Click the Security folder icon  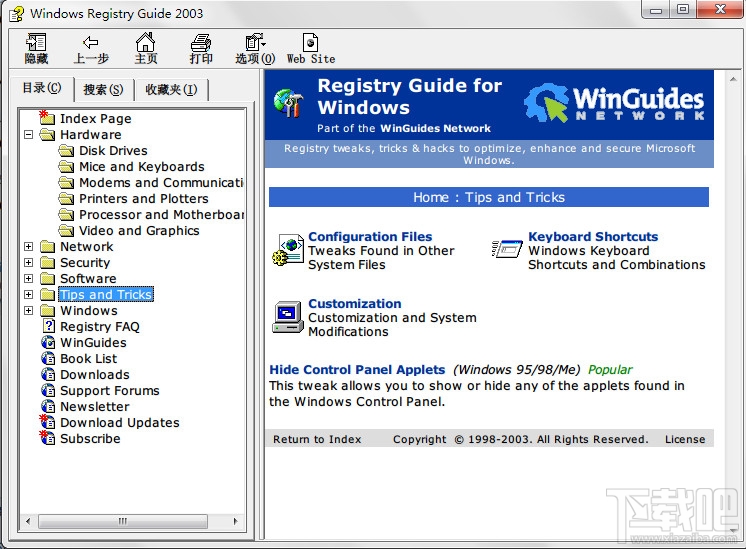coord(48,263)
